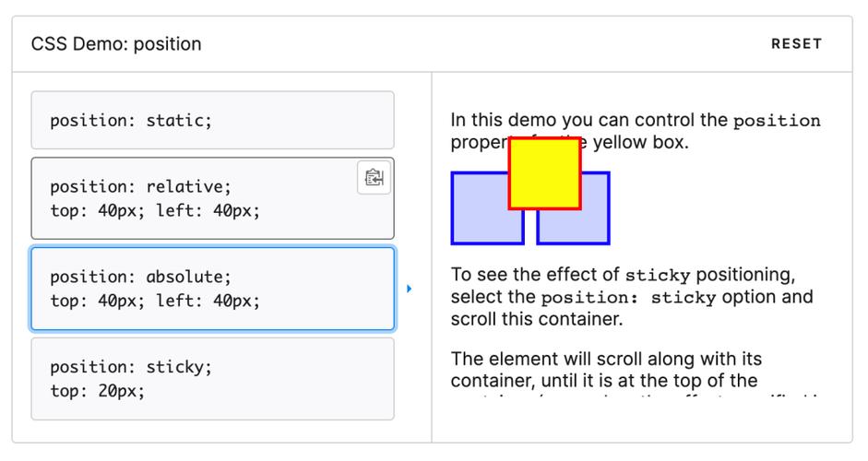This screenshot has width=868, height=461.
Task: Copy the position: relative code snippet
Action: [374, 178]
